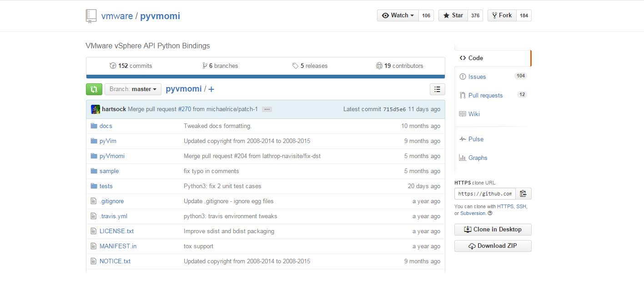Click the .gitignore file icon
This screenshot has width=644, height=287.
pos(94,201)
